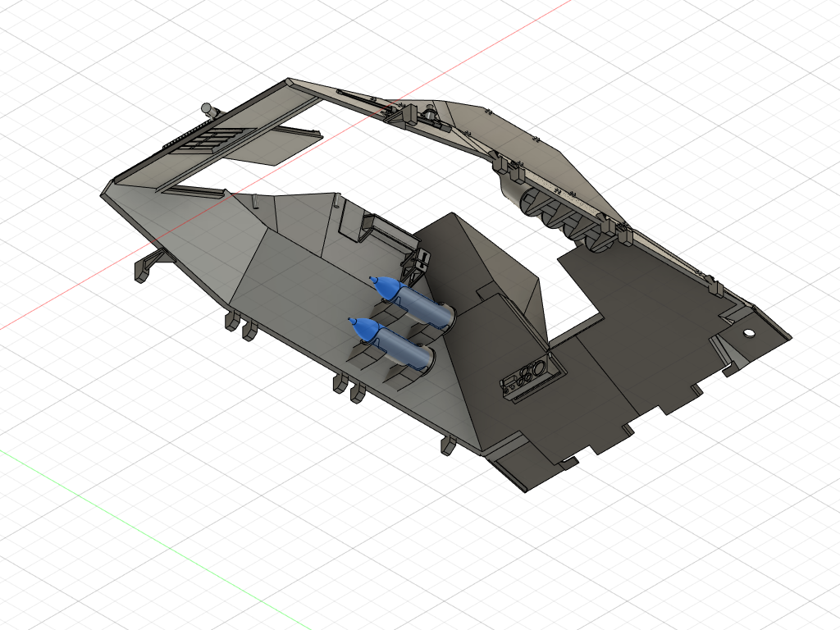
Task: Select the hook bracket at hull's left edge
Action: click(148, 266)
